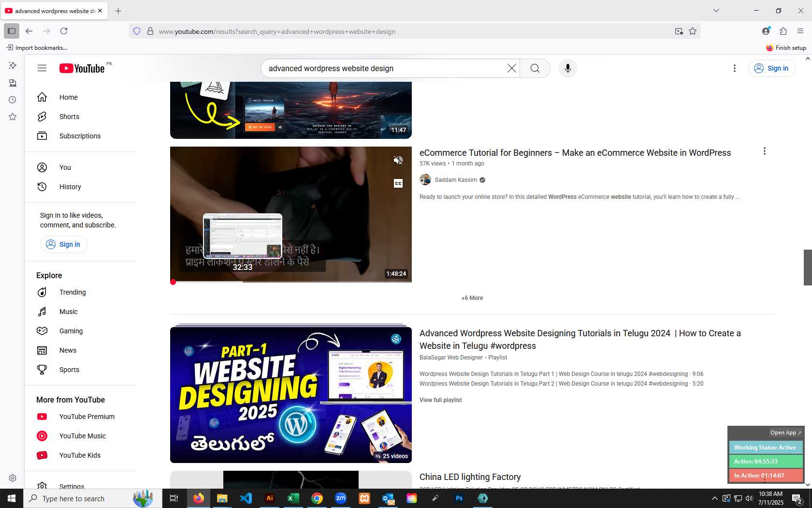The image size is (812, 508).
Task: Click the Windows Start button
Action: [x=12, y=498]
